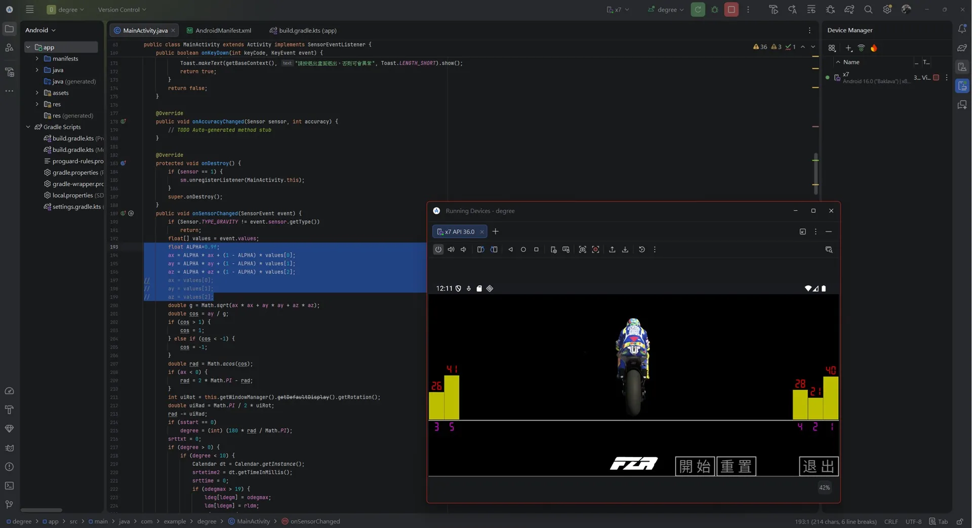Toggle the x7 device running state
This screenshot has width=980, height=528.
[936, 77]
